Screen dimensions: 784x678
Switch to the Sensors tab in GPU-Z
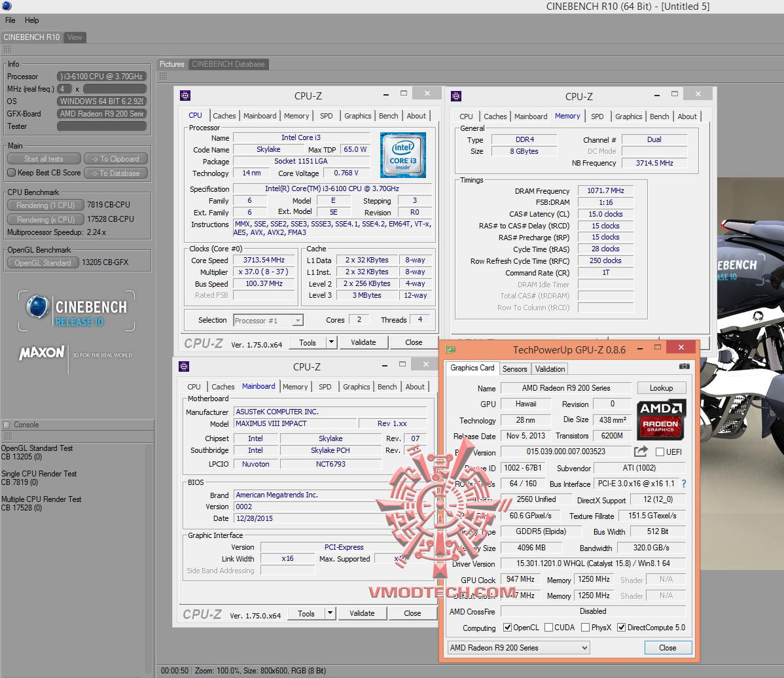pos(514,368)
